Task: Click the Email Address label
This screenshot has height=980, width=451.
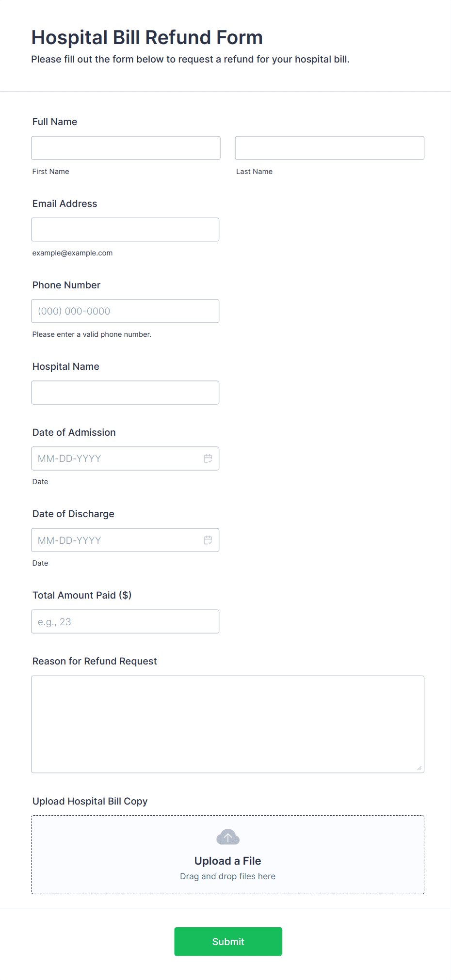Action: [64, 204]
